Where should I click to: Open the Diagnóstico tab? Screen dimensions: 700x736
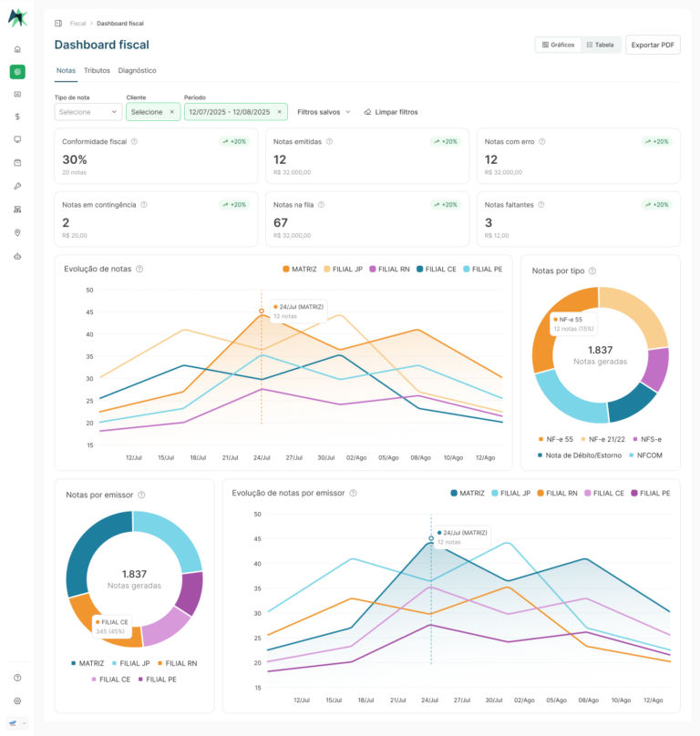coord(138,70)
